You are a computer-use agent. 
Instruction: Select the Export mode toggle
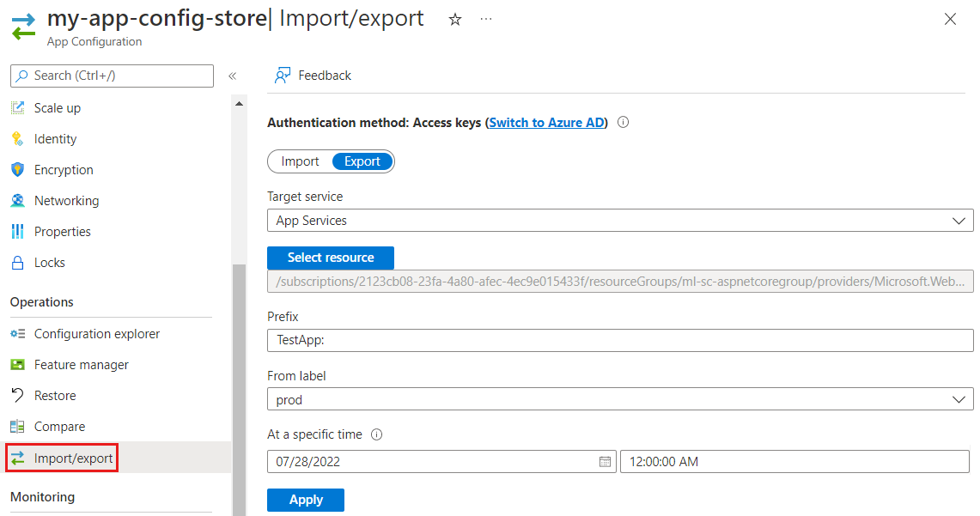[x=362, y=161]
